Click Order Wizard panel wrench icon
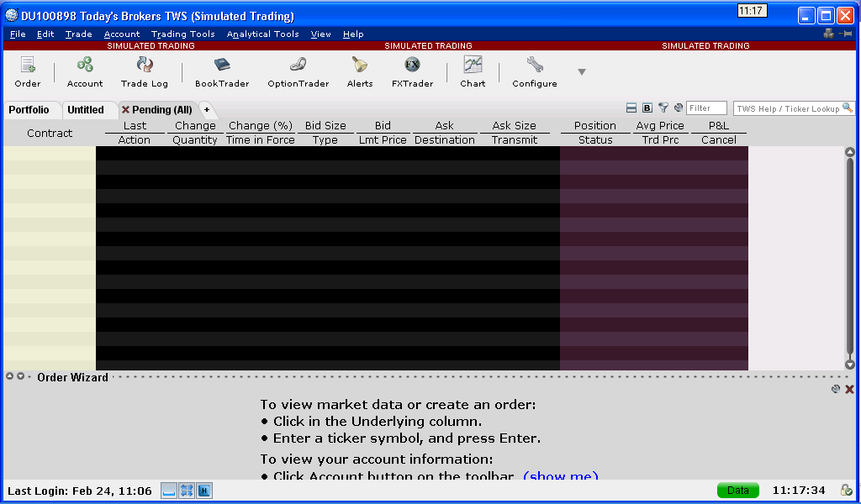861x504 pixels. pyautogui.click(x=836, y=389)
